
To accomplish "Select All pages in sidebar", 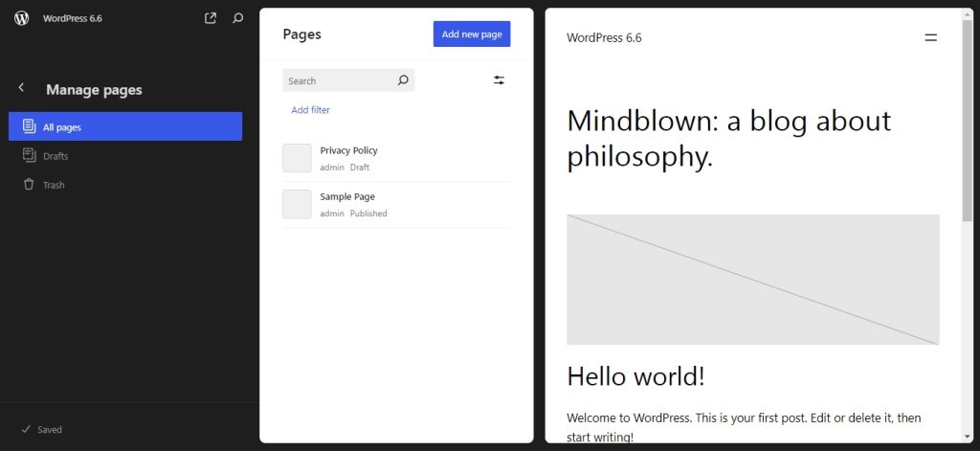I will pos(125,126).
